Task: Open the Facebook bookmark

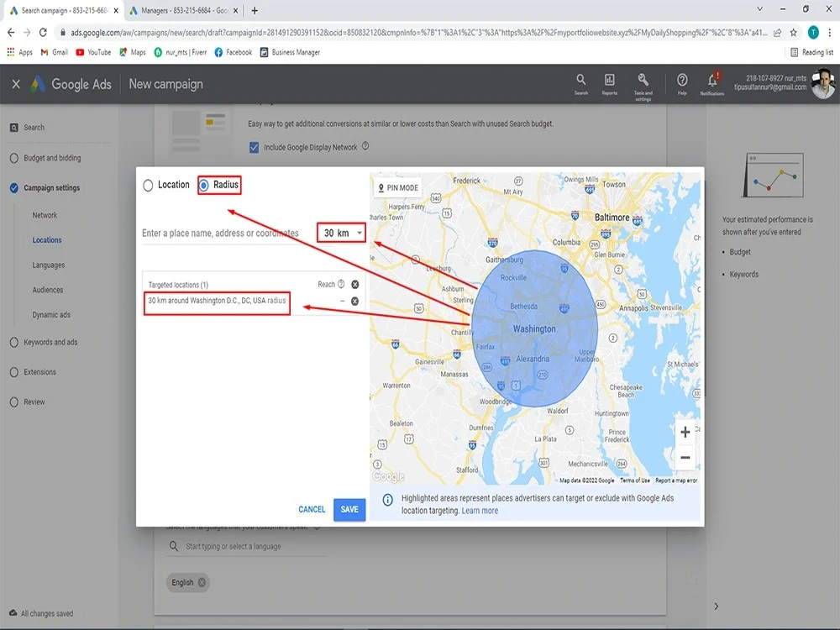Action: click(233, 52)
